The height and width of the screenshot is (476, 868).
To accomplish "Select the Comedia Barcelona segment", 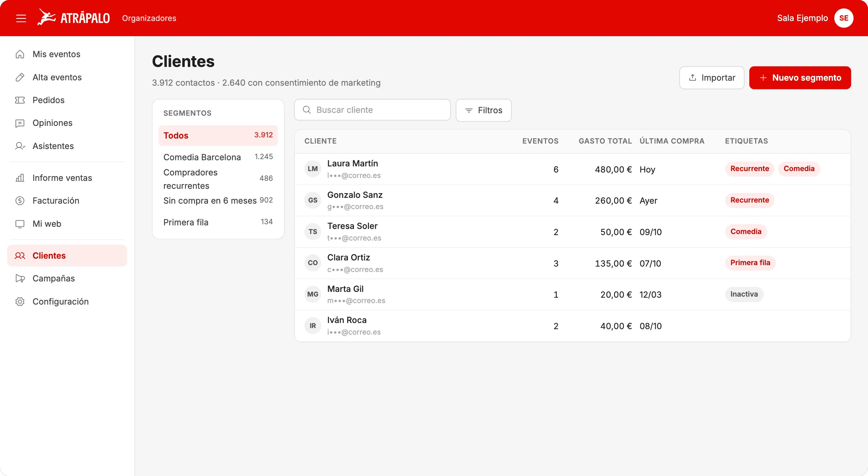I will [218, 157].
